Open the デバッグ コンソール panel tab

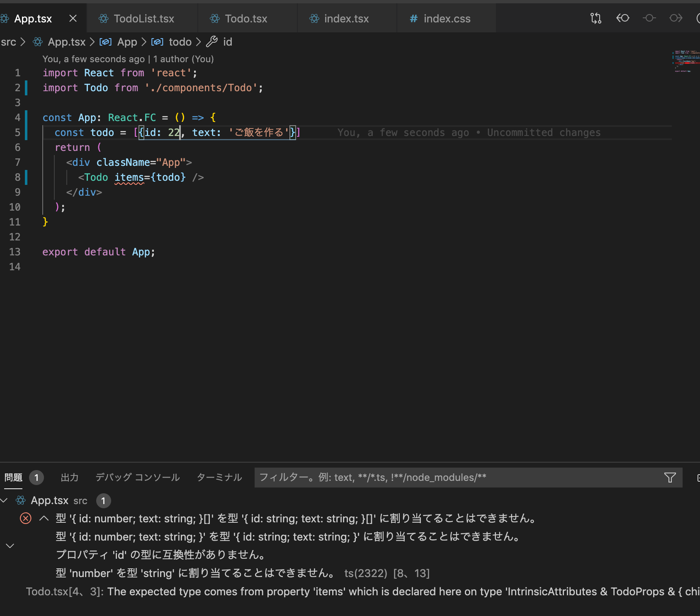point(138,478)
